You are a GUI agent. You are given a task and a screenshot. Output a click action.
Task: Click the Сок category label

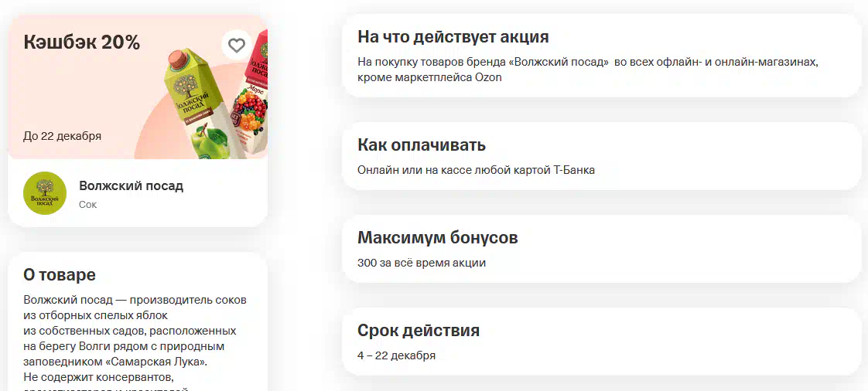tap(88, 205)
